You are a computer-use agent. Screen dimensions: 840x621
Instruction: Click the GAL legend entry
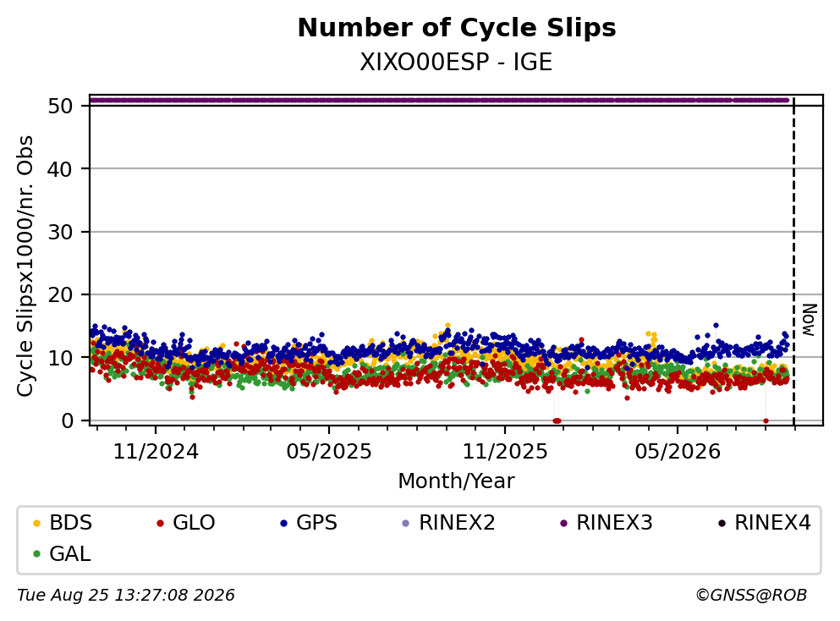pos(62,553)
